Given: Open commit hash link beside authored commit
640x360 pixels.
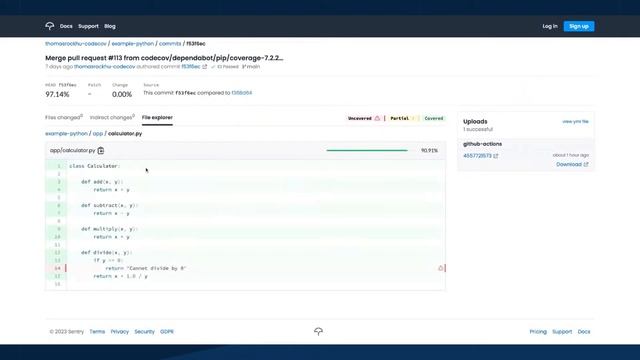Looking at the screenshot, I should 191,67.
